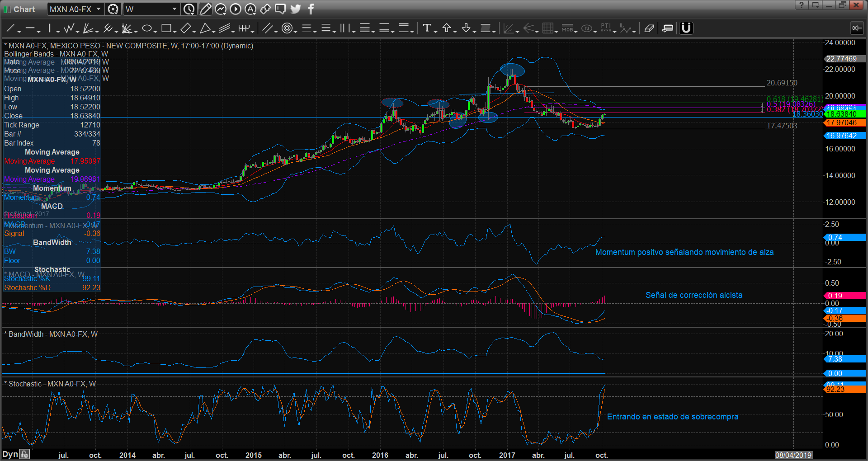Open the MXN A0-FX symbol dropdown
Image resolution: width=868 pixels, height=461 pixels.
(x=99, y=9)
